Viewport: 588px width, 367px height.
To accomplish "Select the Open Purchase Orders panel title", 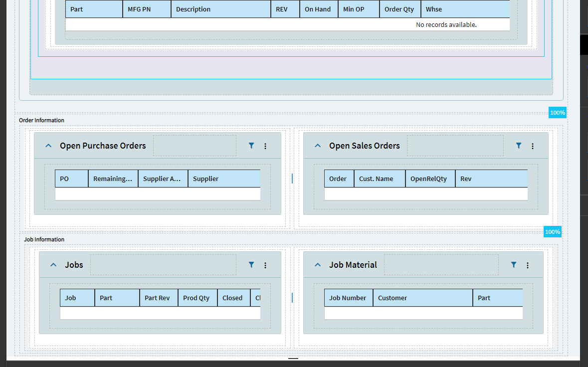I will [103, 146].
